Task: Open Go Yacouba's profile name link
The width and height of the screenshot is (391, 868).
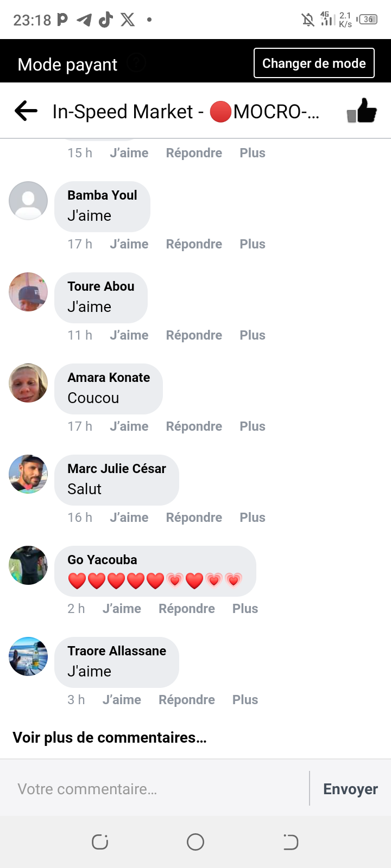Action: tap(102, 560)
